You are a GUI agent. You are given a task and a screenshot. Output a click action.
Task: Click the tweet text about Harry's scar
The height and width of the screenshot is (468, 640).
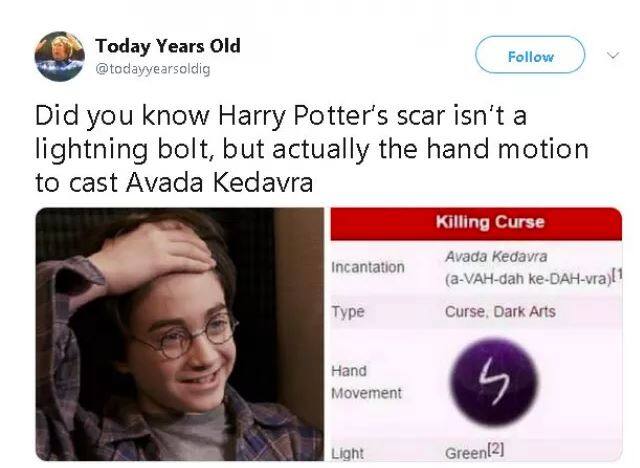[312, 149]
